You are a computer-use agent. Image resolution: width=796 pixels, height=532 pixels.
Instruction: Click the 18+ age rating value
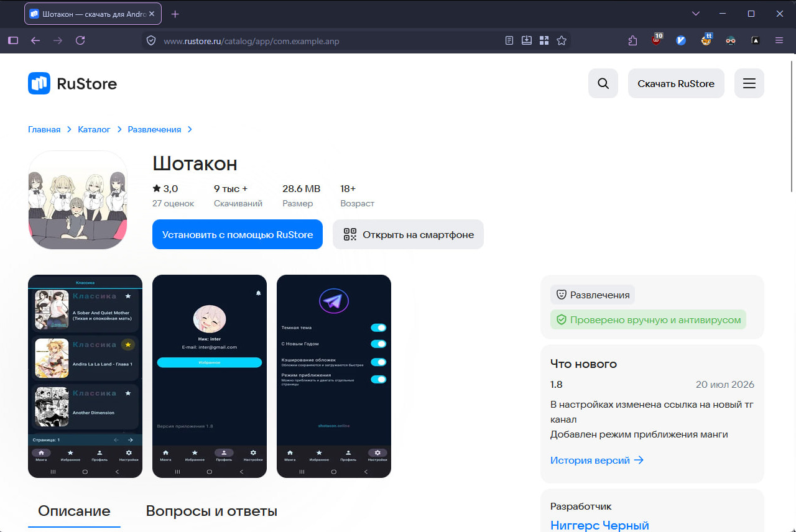click(x=348, y=188)
